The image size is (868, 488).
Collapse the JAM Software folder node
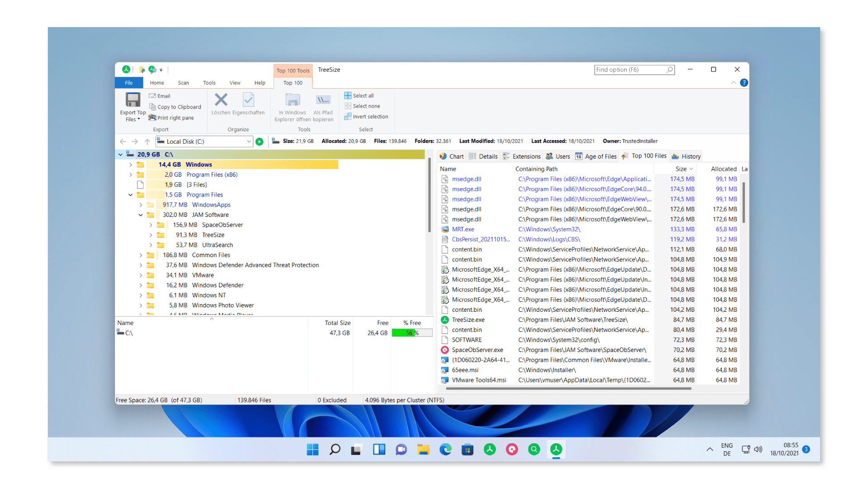(141, 215)
